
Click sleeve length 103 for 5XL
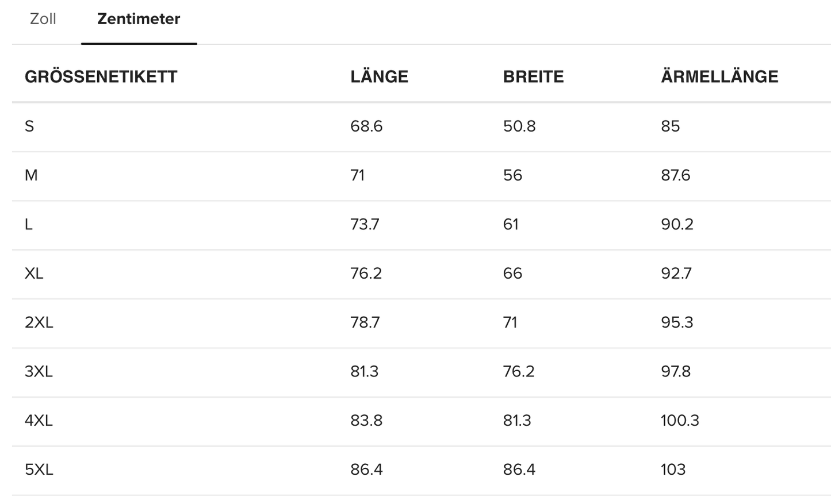673,470
